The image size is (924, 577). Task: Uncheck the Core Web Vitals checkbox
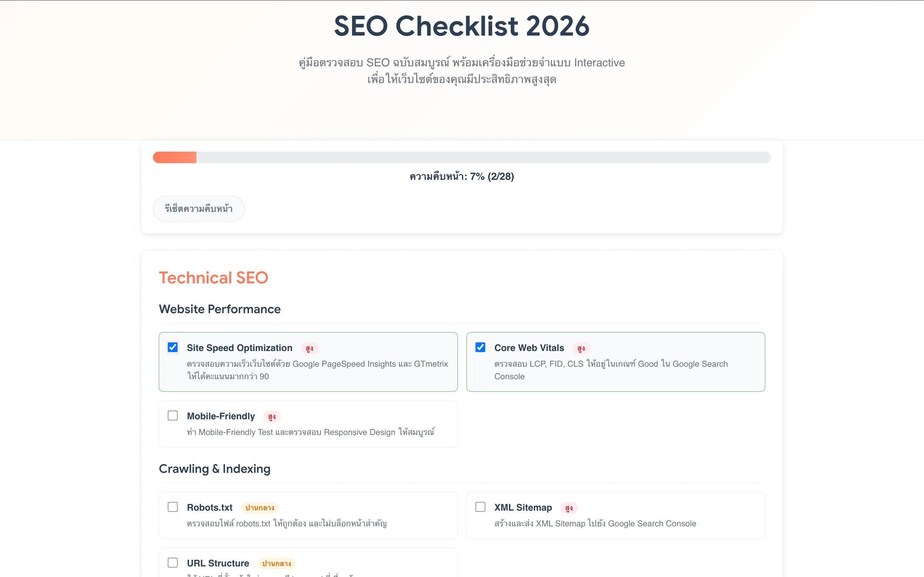tap(480, 347)
